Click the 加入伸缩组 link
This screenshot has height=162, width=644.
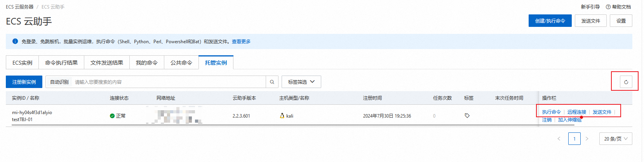(570, 120)
